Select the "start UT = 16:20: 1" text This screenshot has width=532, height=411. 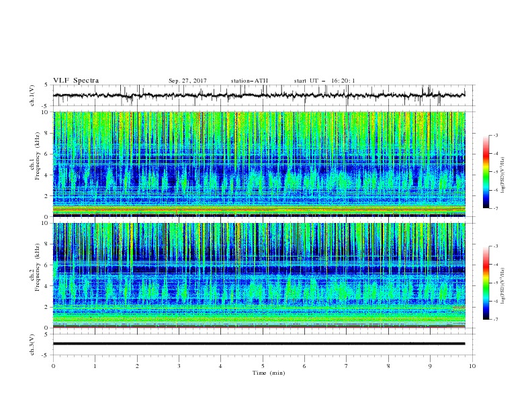click(324, 81)
